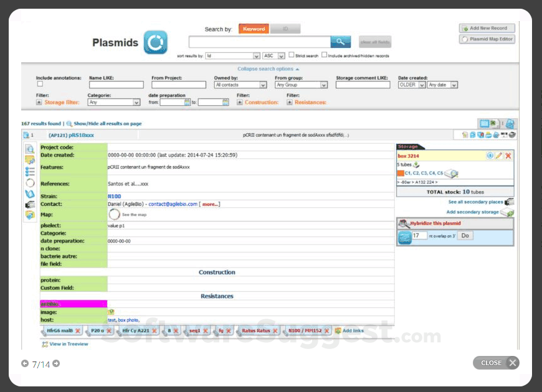The height and width of the screenshot is (392, 542).
Task: Tick the Include annotations checkbox
Action: [x=39, y=83]
